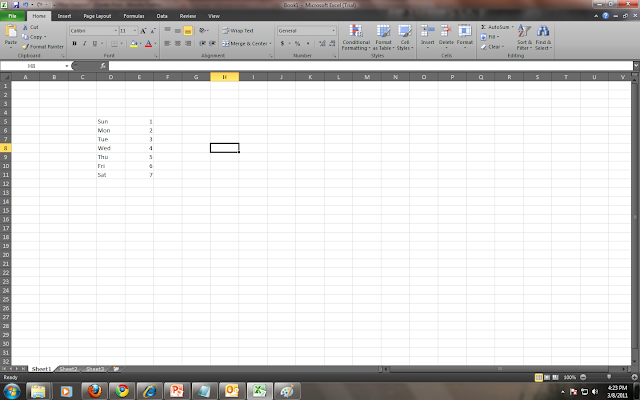
Task: Increase indent in Alignment group
Action: pos(212,43)
